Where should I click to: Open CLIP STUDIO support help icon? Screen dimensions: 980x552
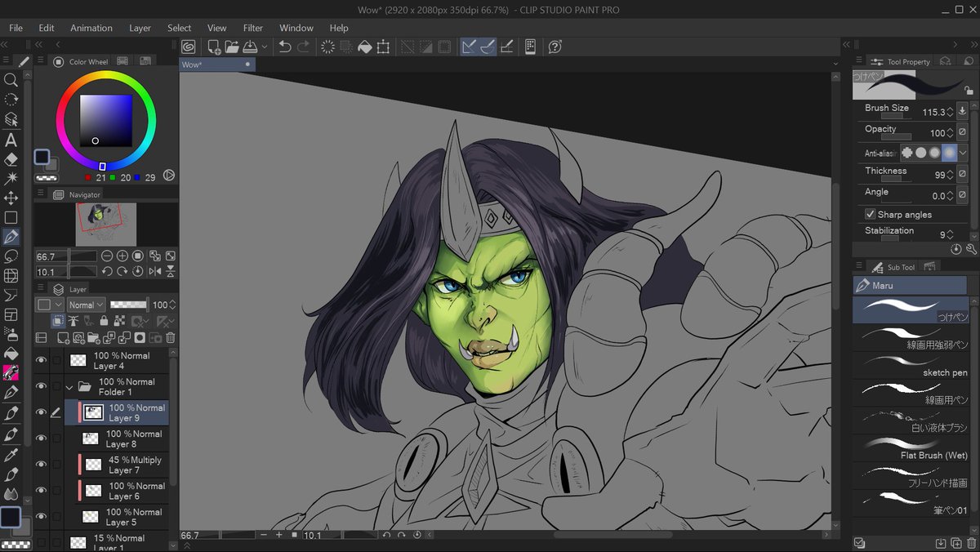click(x=555, y=47)
